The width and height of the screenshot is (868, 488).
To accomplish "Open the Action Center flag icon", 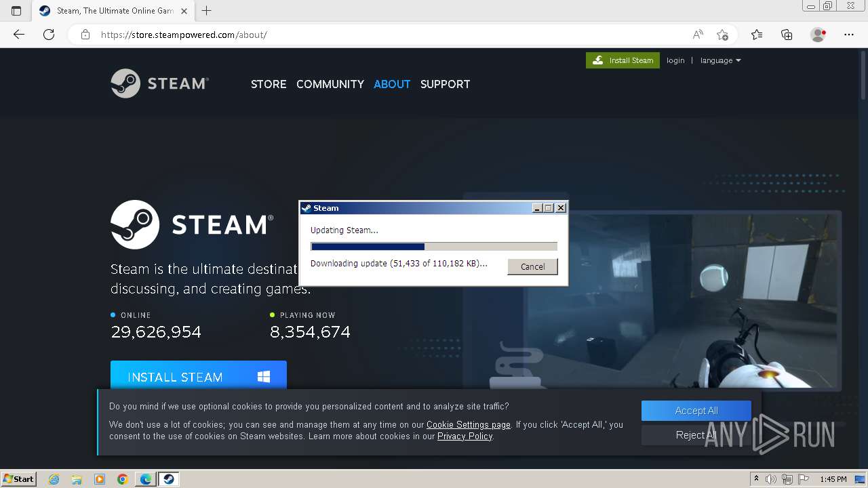I will (x=804, y=479).
